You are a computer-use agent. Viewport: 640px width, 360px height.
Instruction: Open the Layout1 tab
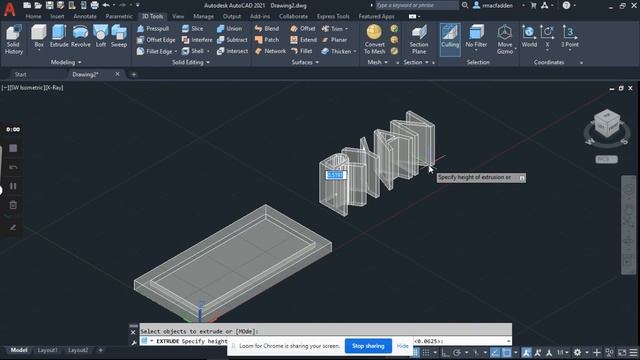(x=47, y=350)
